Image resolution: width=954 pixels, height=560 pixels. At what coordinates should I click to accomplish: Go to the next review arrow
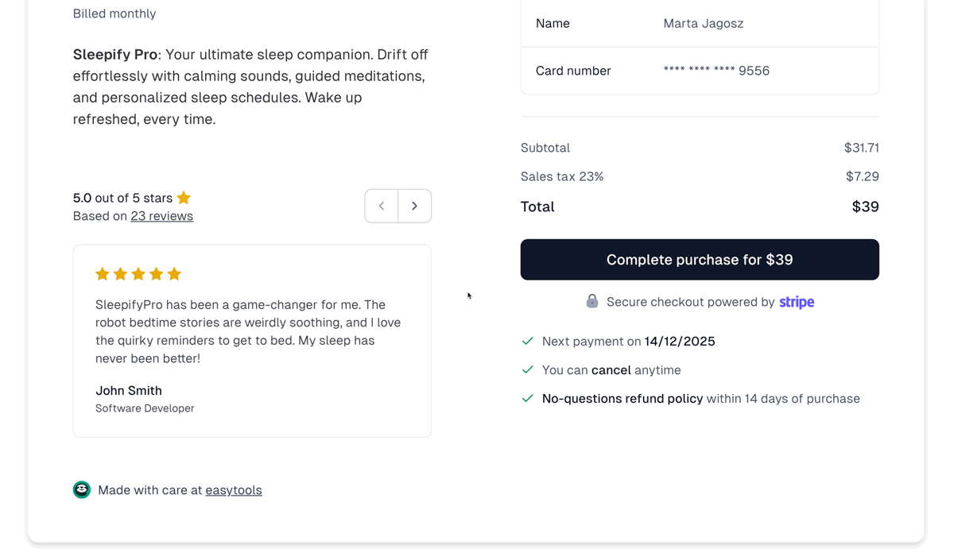point(414,206)
